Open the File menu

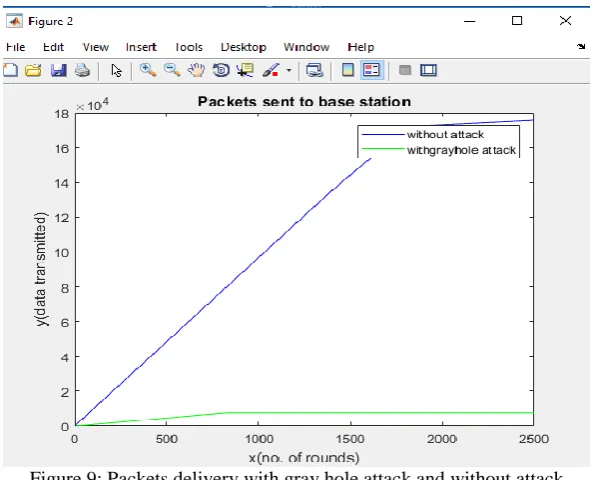tap(16, 47)
